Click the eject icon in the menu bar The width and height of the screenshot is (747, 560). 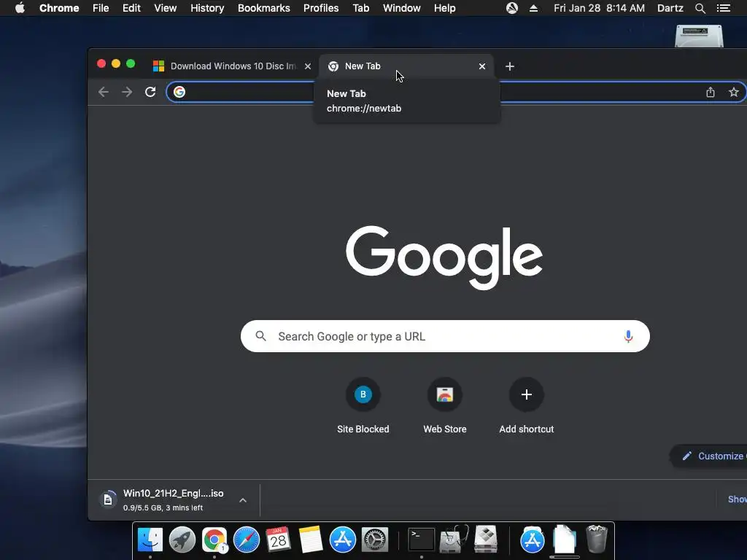(x=533, y=8)
